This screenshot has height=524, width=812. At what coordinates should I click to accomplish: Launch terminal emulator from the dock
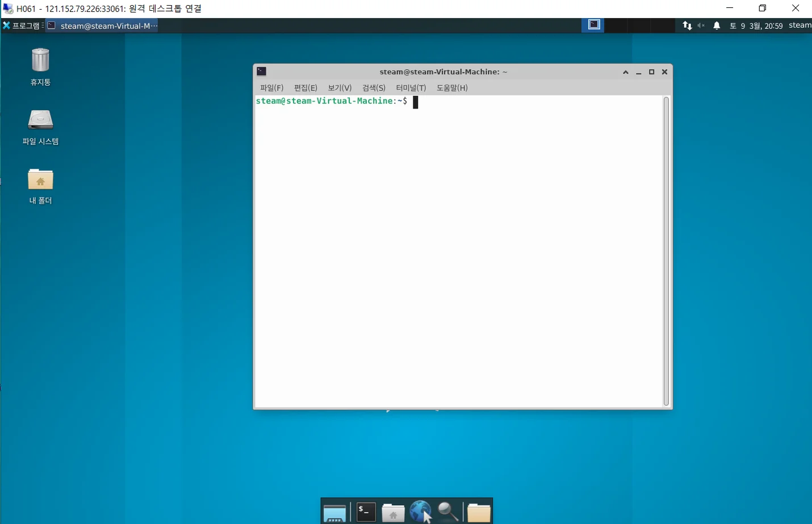click(366, 512)
